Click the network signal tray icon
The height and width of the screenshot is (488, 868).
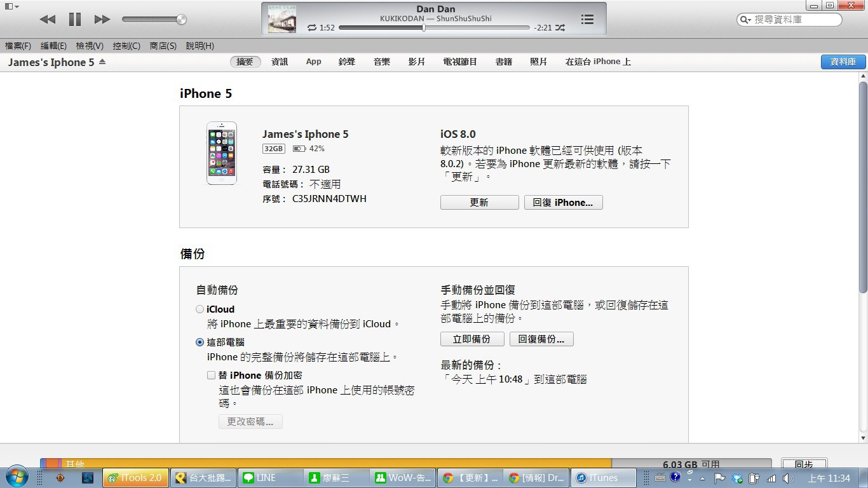(x=771, y=478)
